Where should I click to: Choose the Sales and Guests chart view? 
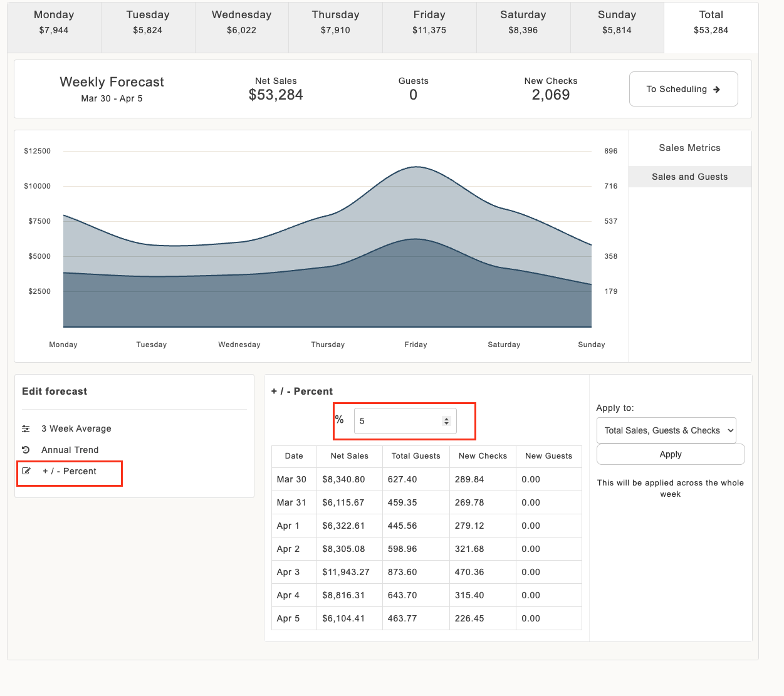[x=689, y=177]
